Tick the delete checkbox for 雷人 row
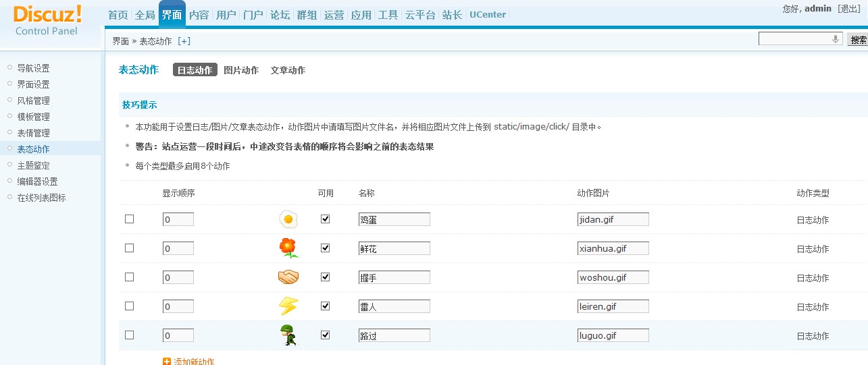Viewport: 868px width, 365px height. [x=130, y=306]
